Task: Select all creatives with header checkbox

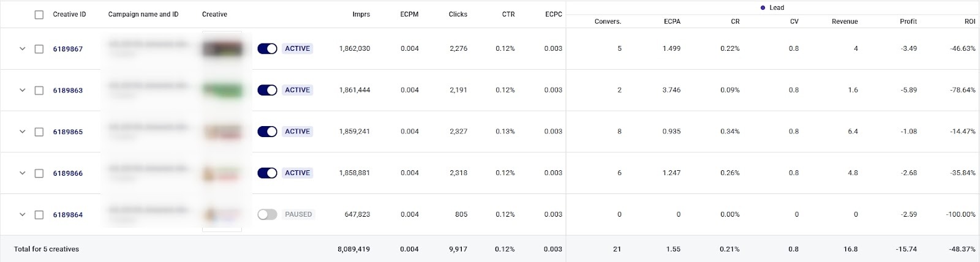Action: pyautogui.click(x=39, y=15)
